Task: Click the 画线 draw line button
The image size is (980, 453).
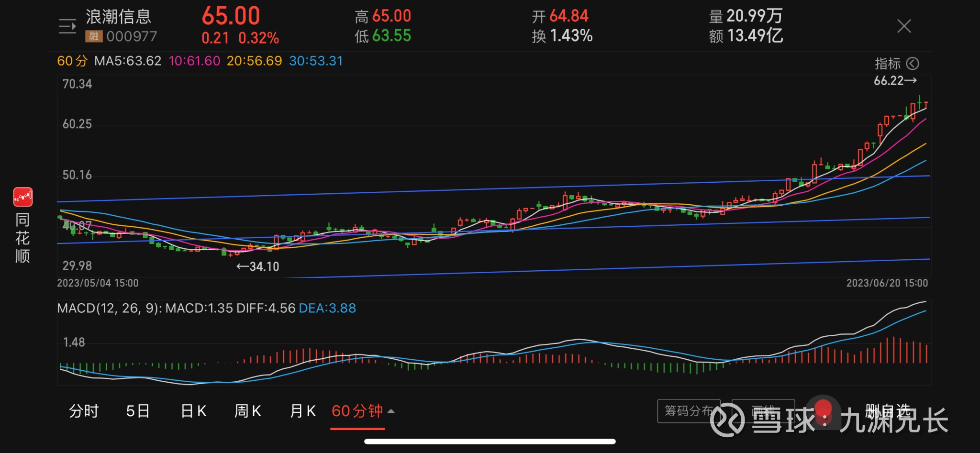Action: click(x=763, y=411)
